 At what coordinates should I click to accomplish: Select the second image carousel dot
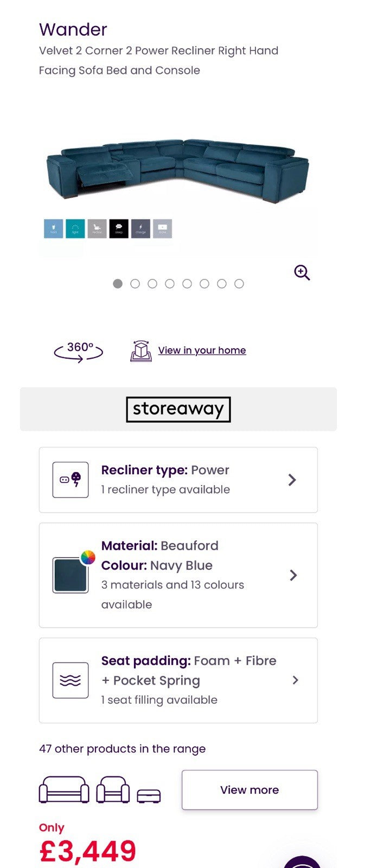[135, 284]
